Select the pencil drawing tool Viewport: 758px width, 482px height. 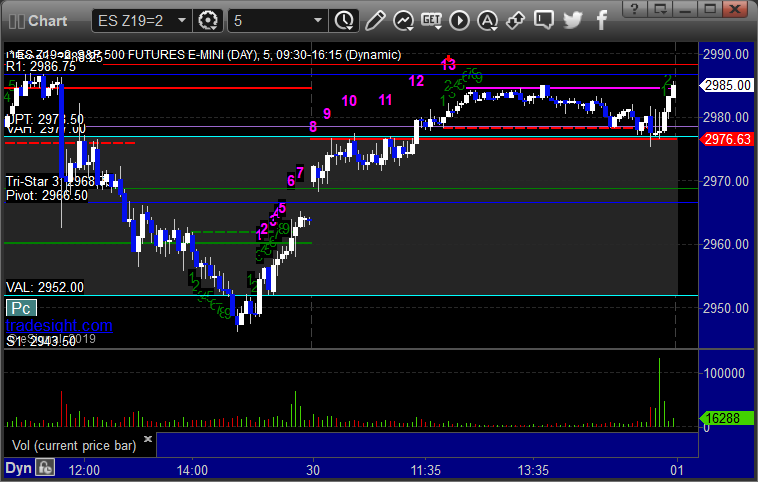pos(375,21)
